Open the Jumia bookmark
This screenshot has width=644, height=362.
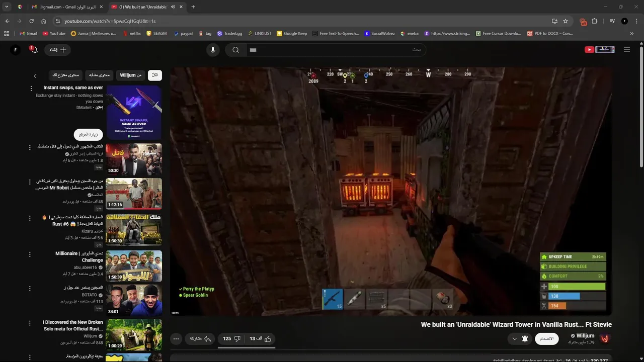click(x=94, y=34)
